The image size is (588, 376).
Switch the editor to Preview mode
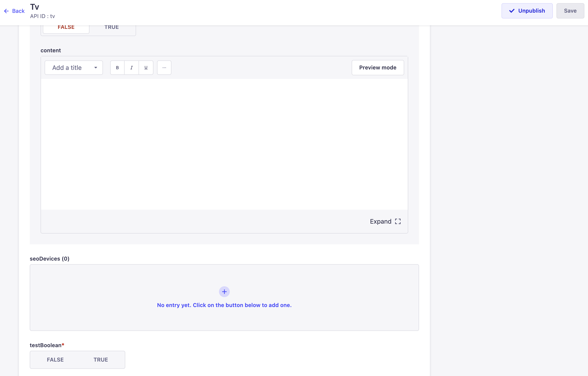378,68
